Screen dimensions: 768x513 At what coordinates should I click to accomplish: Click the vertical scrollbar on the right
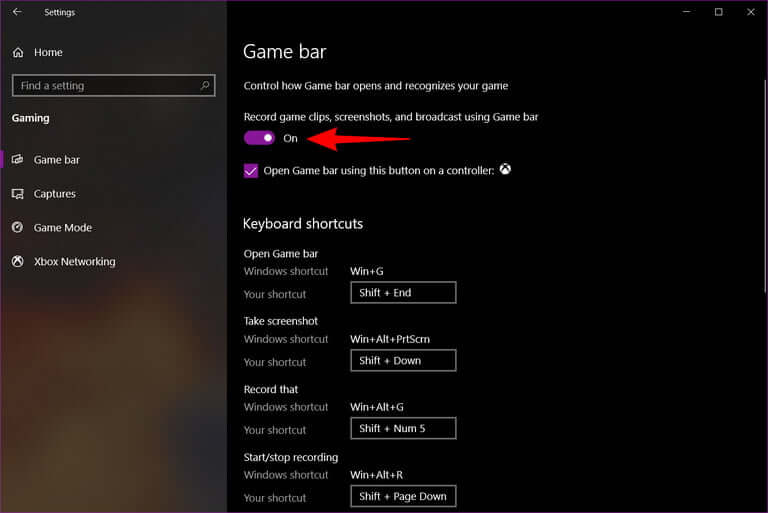point(765,186)
